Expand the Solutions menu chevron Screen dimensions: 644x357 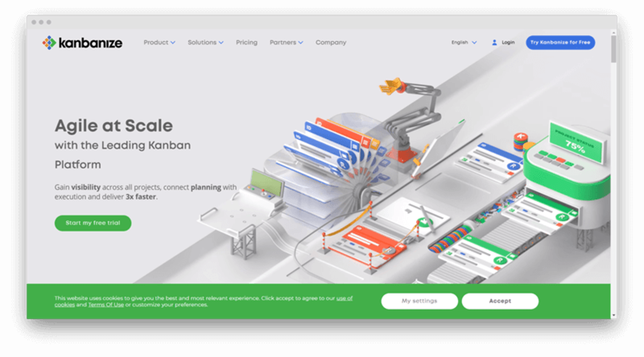point(221,43)
